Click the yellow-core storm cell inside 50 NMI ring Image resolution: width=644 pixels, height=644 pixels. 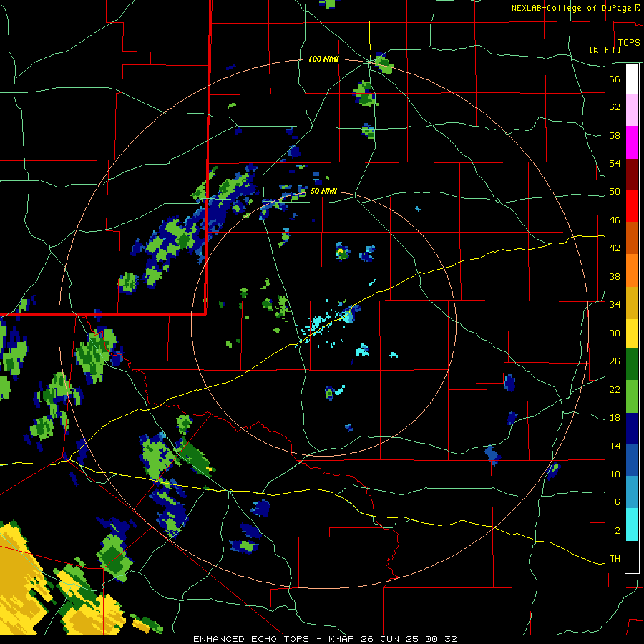[342, 251]
